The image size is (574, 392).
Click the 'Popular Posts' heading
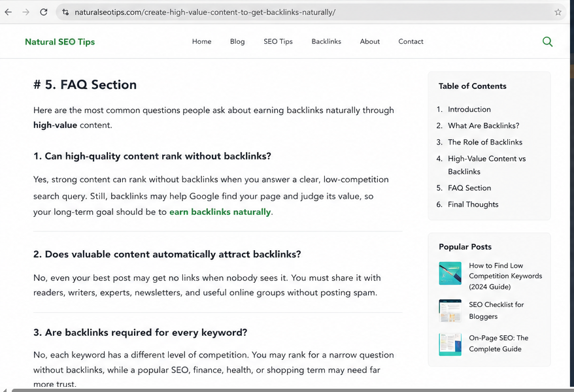[465, 247]
